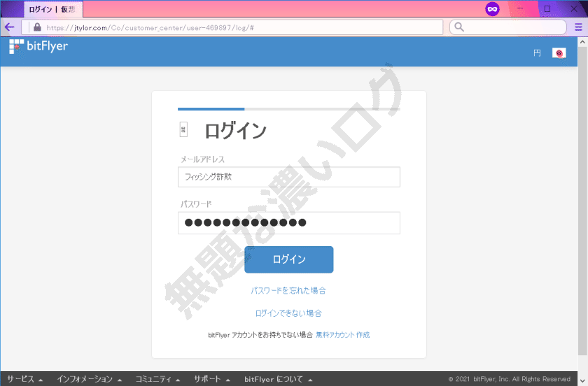Expand the bitFlyer について footer menu
This screenshot has height=386, width=588.
tap(279, 379)
